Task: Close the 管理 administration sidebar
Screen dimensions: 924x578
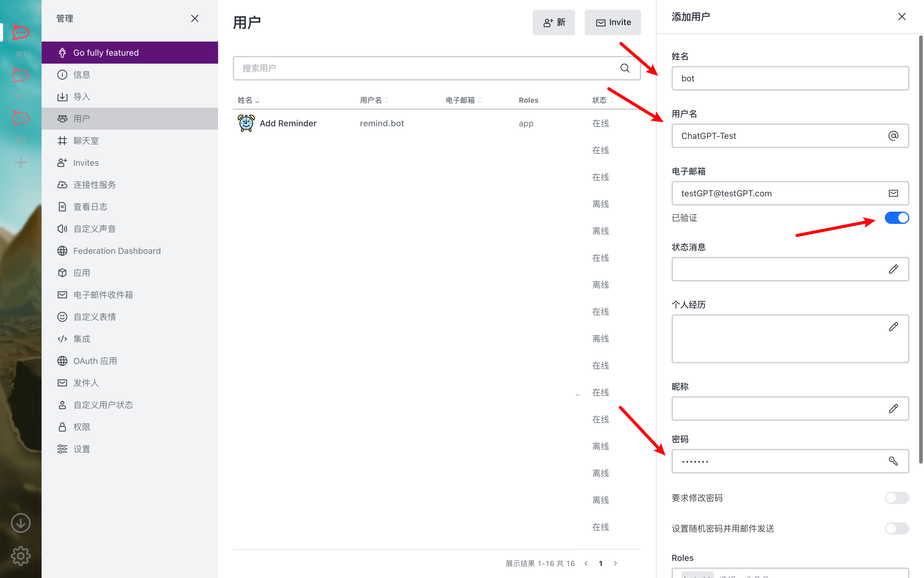Action: [x=195, y=18]
